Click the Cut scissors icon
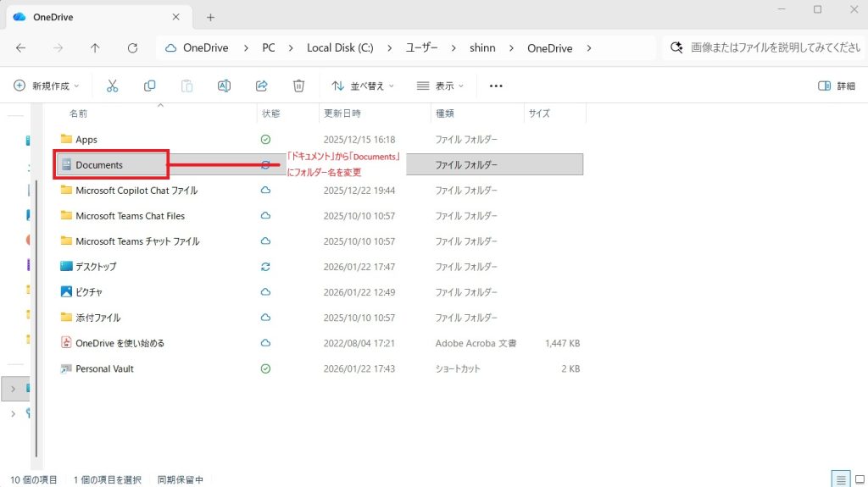 [x=112, y=86]
